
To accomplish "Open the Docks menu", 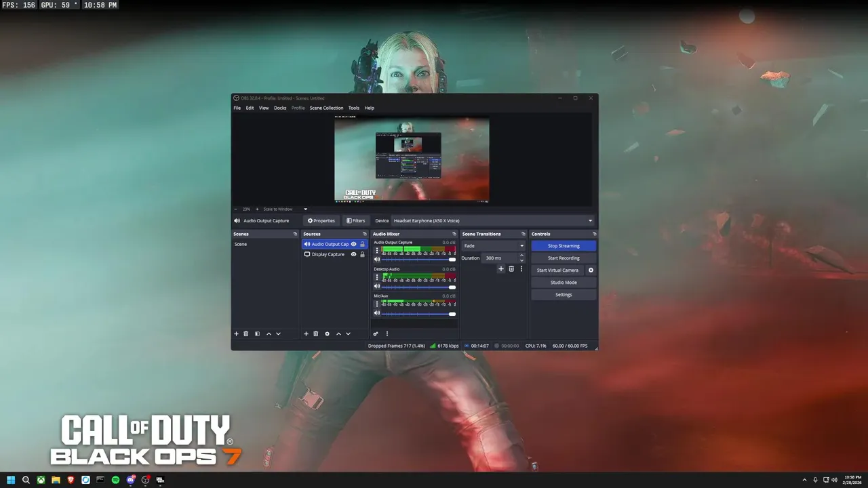I will pyautogui.click(x=280, y=108).
